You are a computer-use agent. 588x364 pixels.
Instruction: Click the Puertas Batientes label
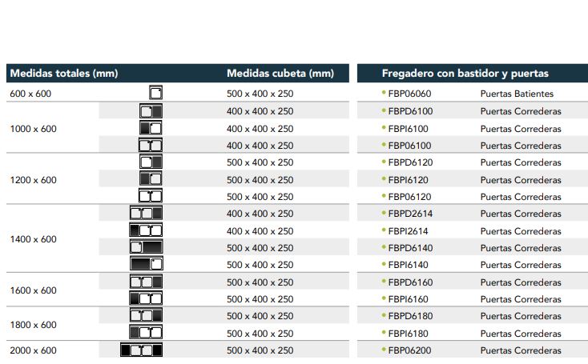517,94
